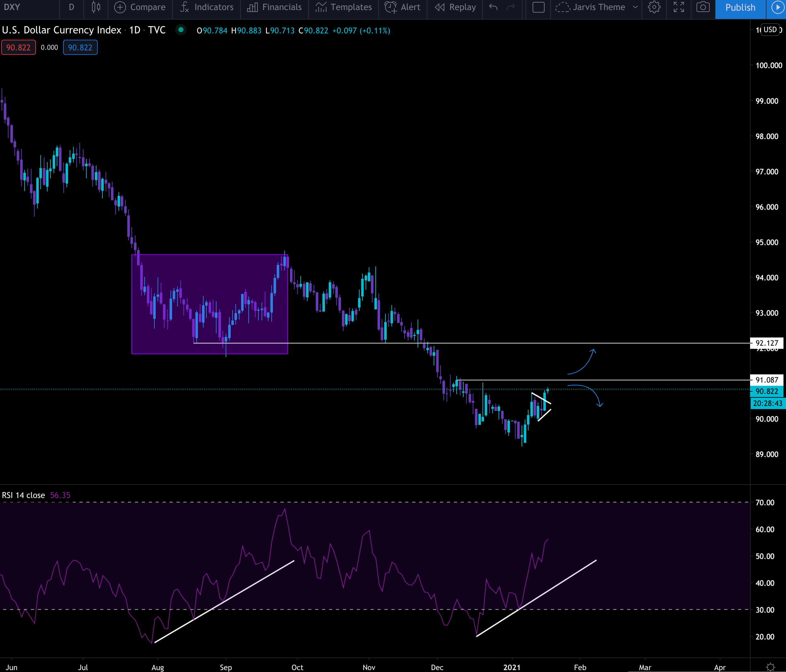786x672 pixels.
Task: Open the Financials menu
Action: point(274,7)
